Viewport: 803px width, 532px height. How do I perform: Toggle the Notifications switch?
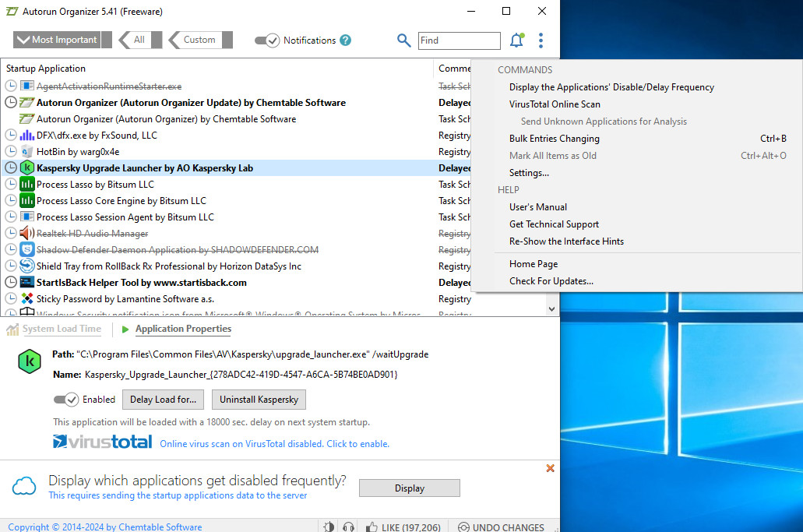pos(267,41)
